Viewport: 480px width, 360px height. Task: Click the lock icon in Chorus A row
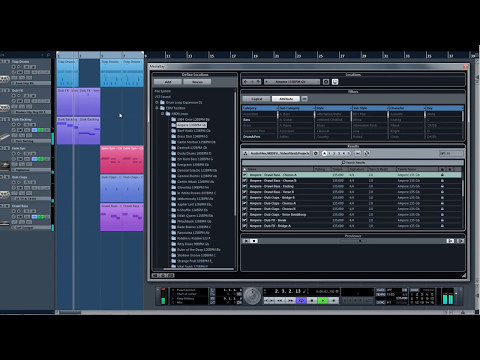442,175
